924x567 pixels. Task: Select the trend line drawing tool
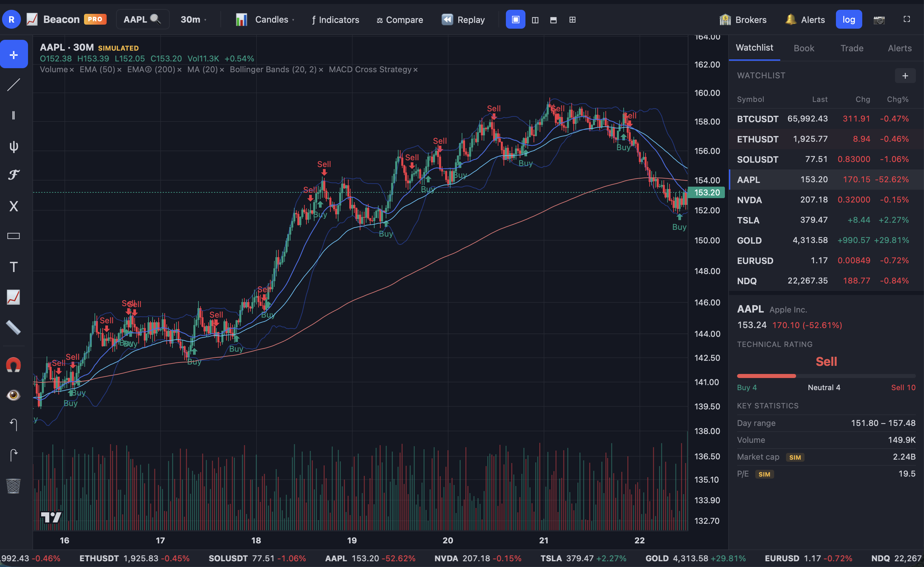14,85
